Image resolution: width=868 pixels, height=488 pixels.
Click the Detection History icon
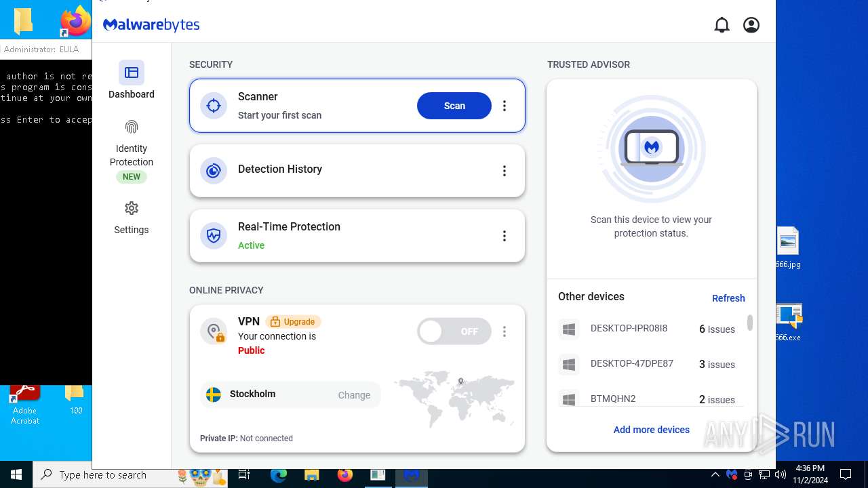[214, 171]
